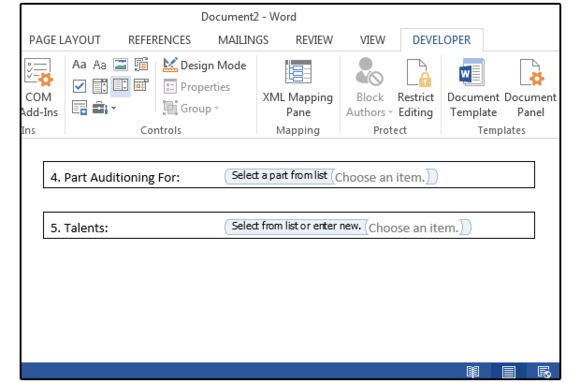Switch to Print Layout view in status bar
Viewport: 580px width, 383px height.
coord(509,372)
